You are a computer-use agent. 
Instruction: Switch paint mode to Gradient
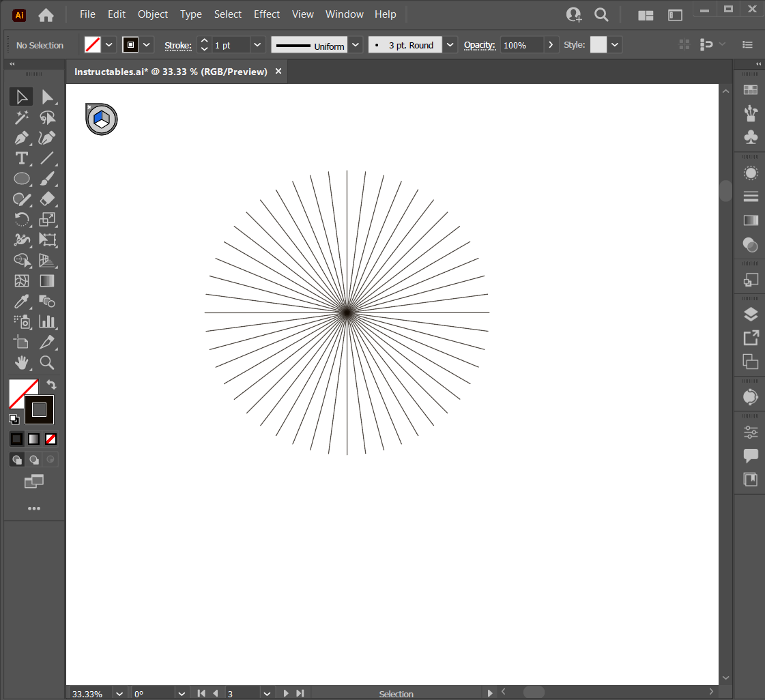(33, 439)
